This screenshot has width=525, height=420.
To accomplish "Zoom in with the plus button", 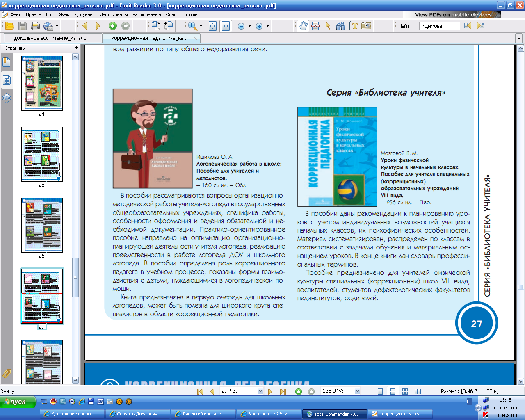I will tap(259, 26).
